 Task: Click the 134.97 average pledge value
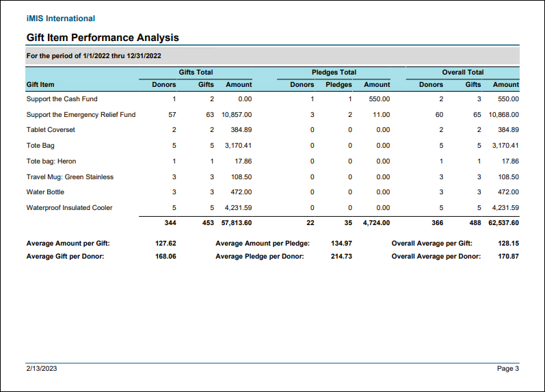click(341, 244)
